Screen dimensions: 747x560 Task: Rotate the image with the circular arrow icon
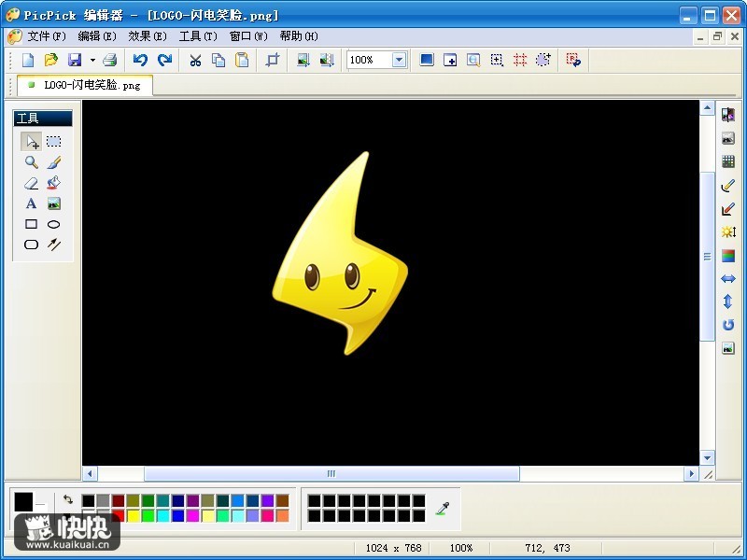(728, 325)
